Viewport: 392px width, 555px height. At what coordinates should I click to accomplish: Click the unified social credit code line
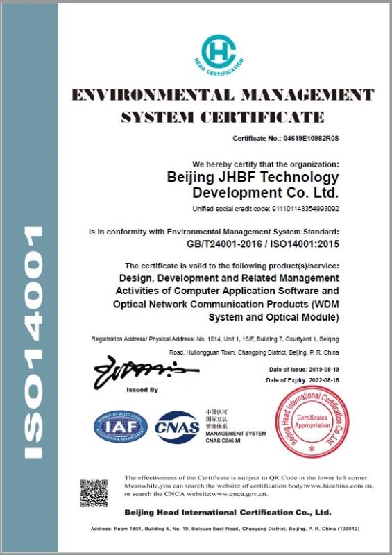pos(266,209)
